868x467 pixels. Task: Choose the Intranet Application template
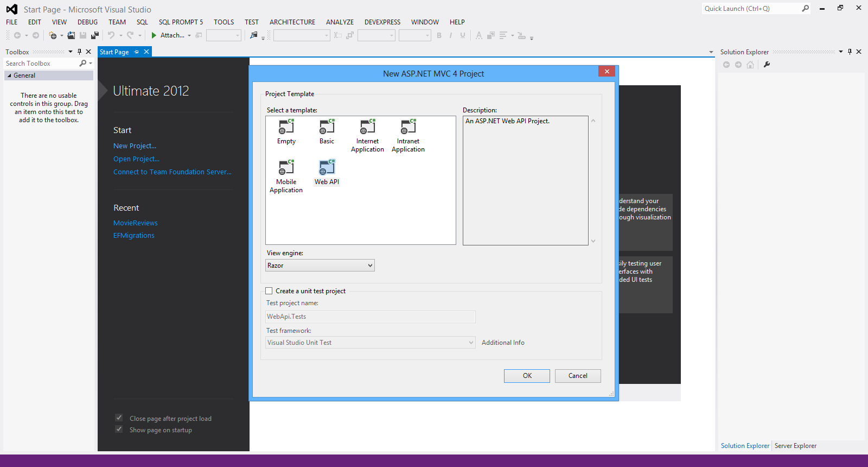click(x=408, y=135)
